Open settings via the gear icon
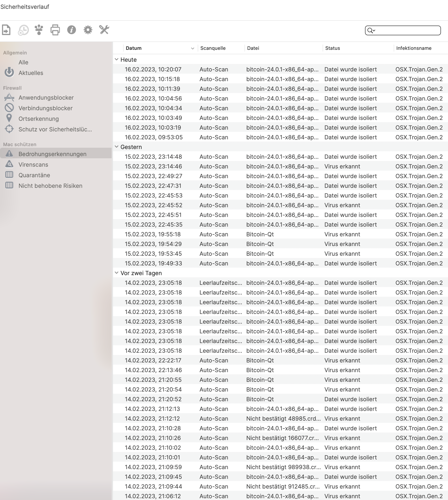Image resolution: width=448 pixels, height=500 pixels. tap(88, 30)
